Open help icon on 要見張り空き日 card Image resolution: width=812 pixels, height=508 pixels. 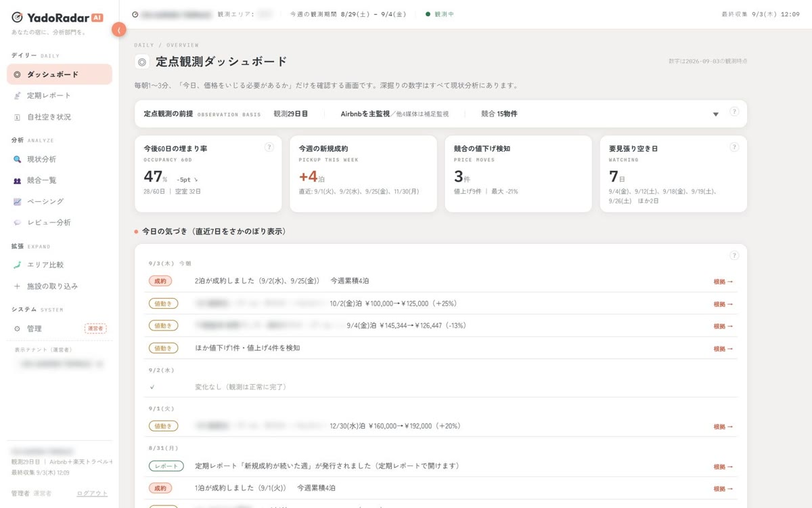734,147
